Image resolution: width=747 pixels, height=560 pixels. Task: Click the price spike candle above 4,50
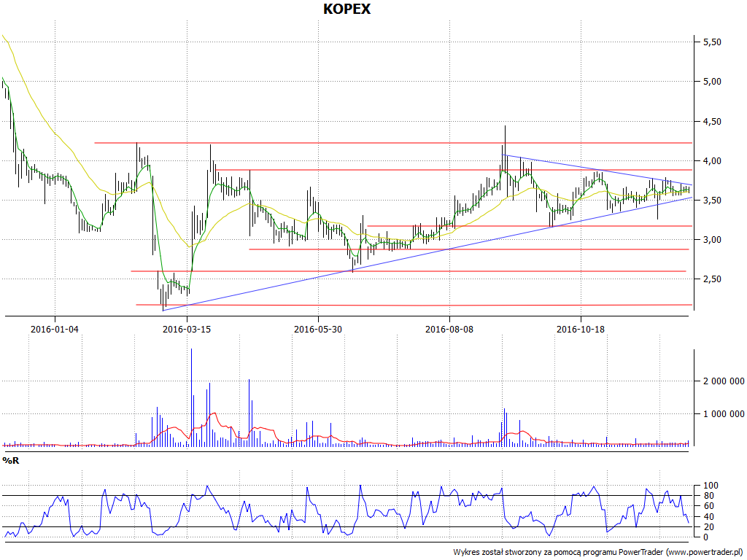point(505,149)
